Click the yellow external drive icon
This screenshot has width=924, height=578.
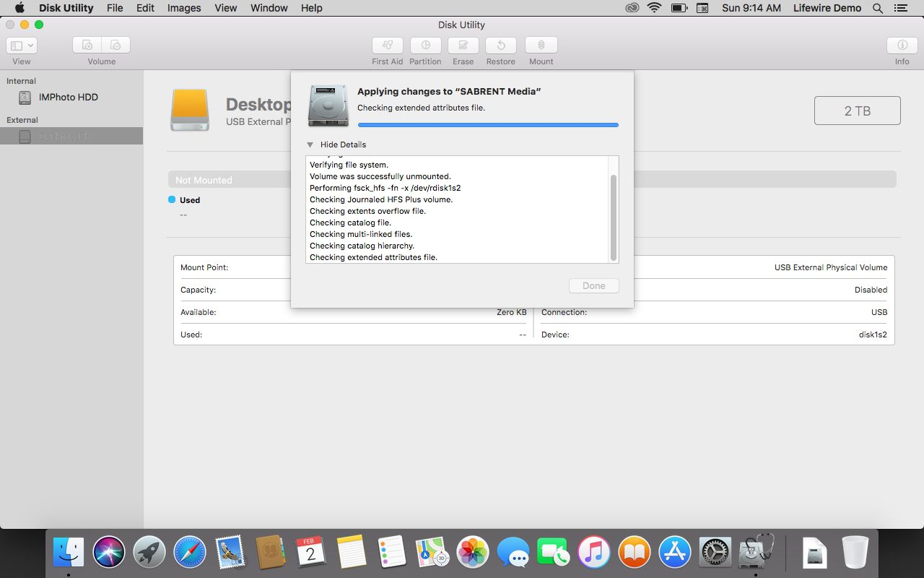pos(190,110)
